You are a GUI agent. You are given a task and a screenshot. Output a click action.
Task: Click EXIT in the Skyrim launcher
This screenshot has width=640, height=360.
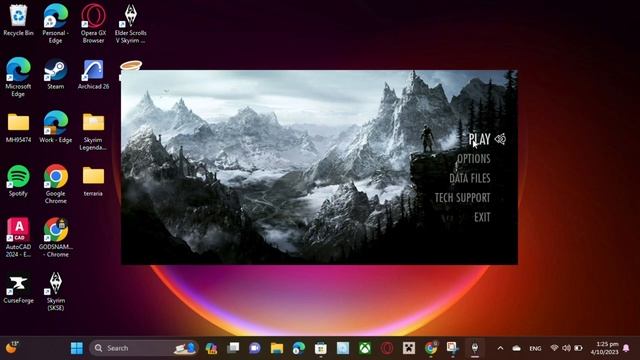point(482,217)
